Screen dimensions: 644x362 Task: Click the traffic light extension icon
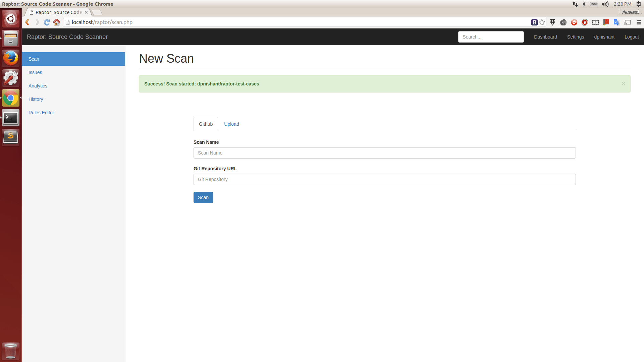552,22
